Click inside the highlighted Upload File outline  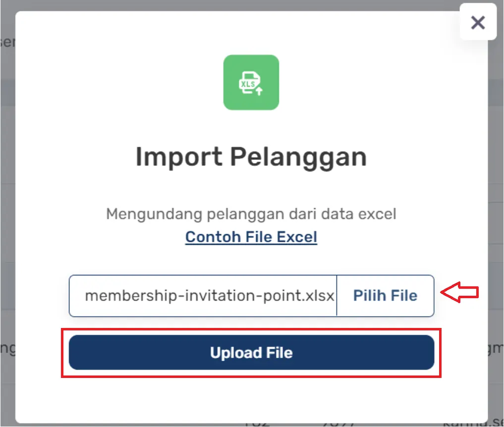[x=251, y=353]
